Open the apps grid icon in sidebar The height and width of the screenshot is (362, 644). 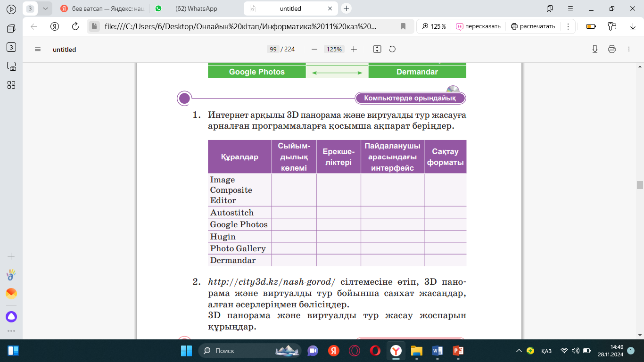coord(11,85)
